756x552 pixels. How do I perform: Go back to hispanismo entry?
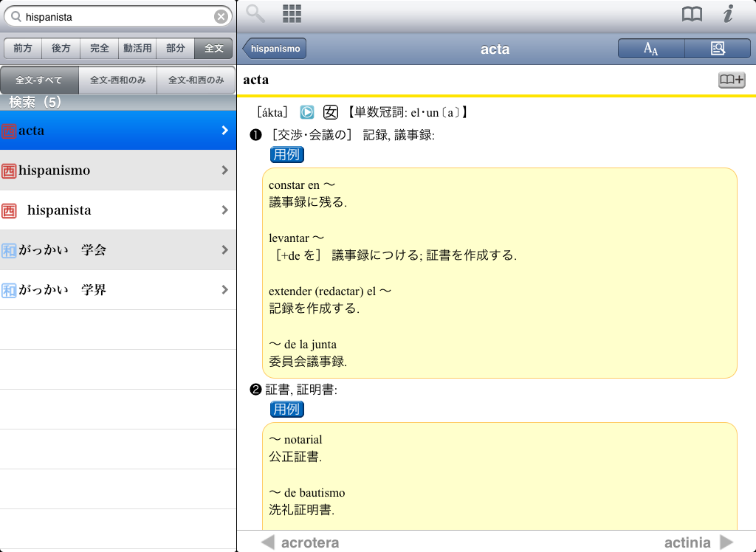click(275, 49)
